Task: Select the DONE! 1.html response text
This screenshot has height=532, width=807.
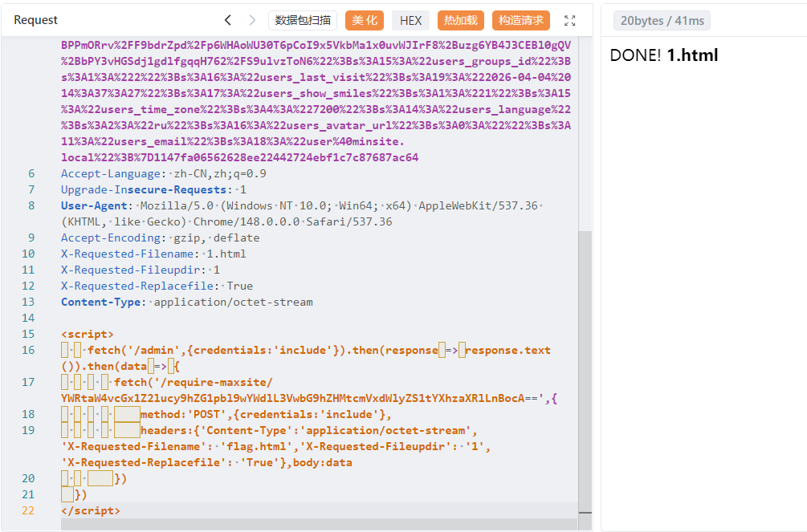Action: (664, 55)
